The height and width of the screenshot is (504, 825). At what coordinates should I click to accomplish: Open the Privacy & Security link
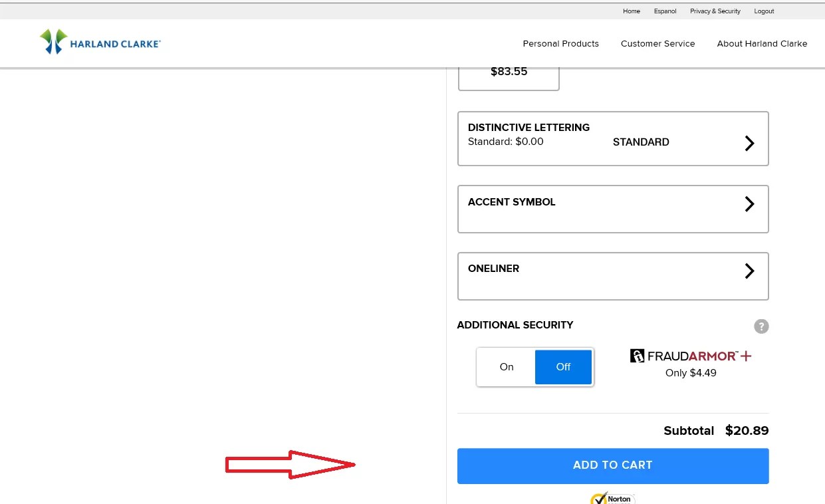point(715,11)
